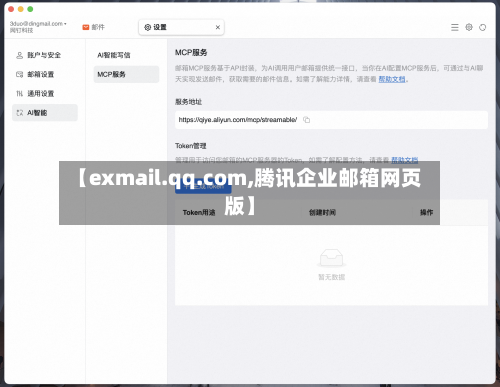Image resolution: width=500 pixels, height=387 pixels.
Task: Click the 服务地址 label
Action: point(189,102)
